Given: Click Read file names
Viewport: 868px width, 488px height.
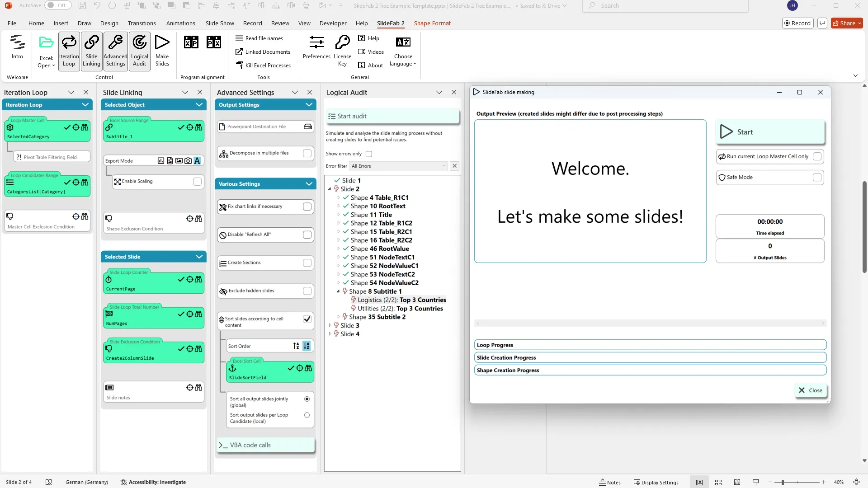Looking at the screenshot, I should (x=259, y=38).
